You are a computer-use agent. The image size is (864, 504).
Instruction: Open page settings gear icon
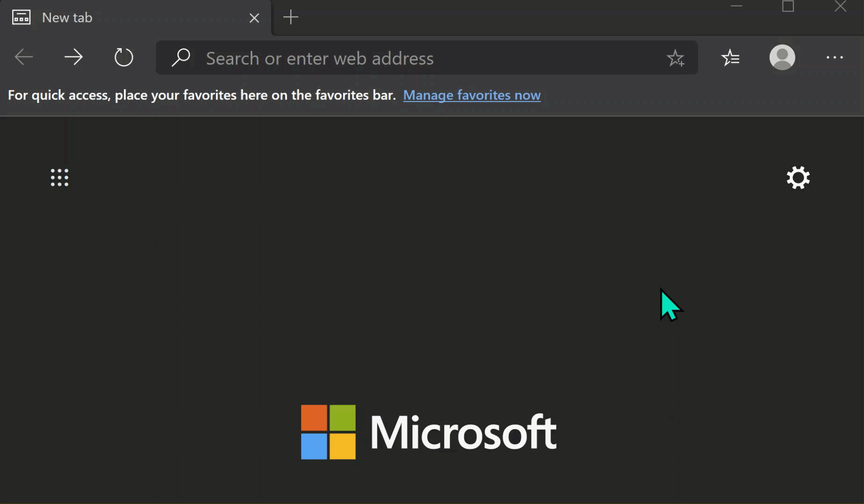click(x=798, y=178)
